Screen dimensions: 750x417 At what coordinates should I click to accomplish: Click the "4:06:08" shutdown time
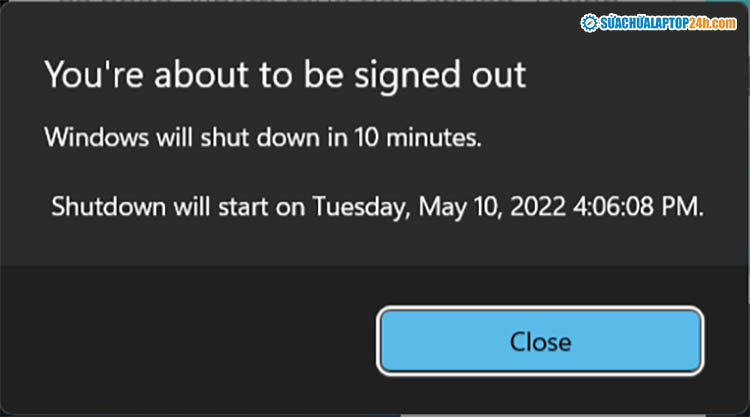coord(612,208)
